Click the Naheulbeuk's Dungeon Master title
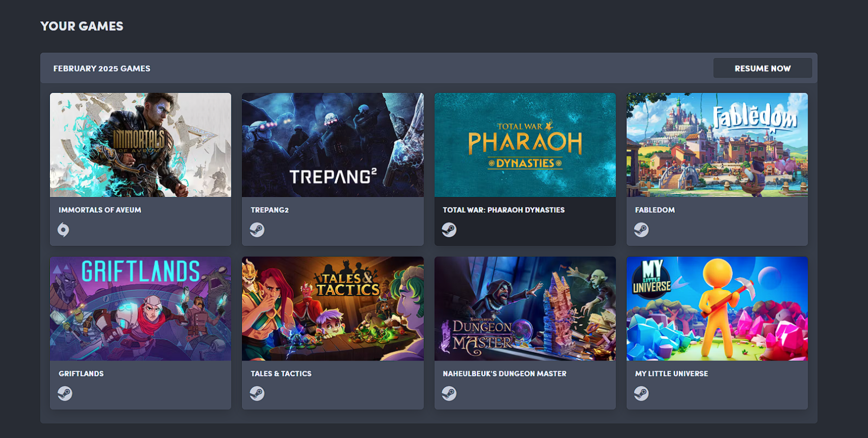868x438 pixels. [505, 374]
